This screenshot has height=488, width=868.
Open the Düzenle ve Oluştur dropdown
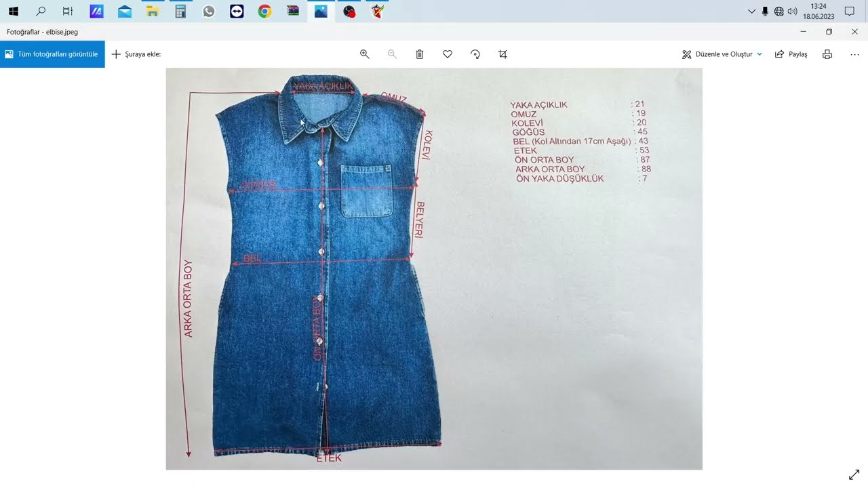coord(722,54)
